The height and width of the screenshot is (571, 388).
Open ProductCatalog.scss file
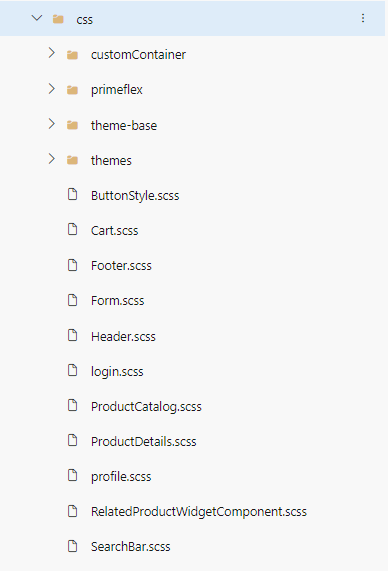146,406
